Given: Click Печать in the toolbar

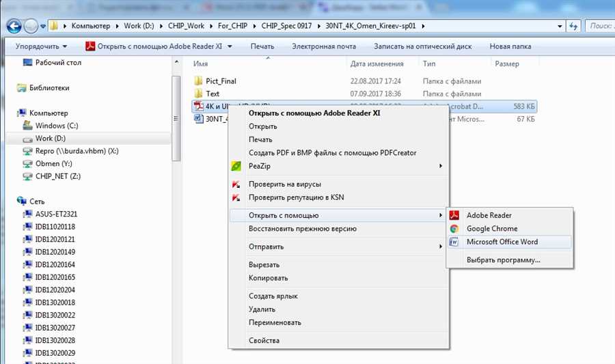Looking at the screenshot, I should [x=262, y=46].
